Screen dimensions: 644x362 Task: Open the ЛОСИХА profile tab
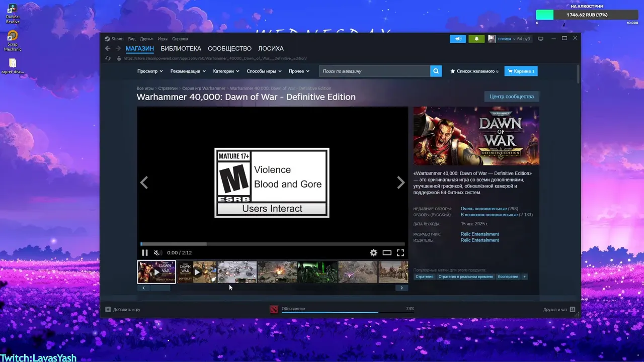click(x=271, y=49)
